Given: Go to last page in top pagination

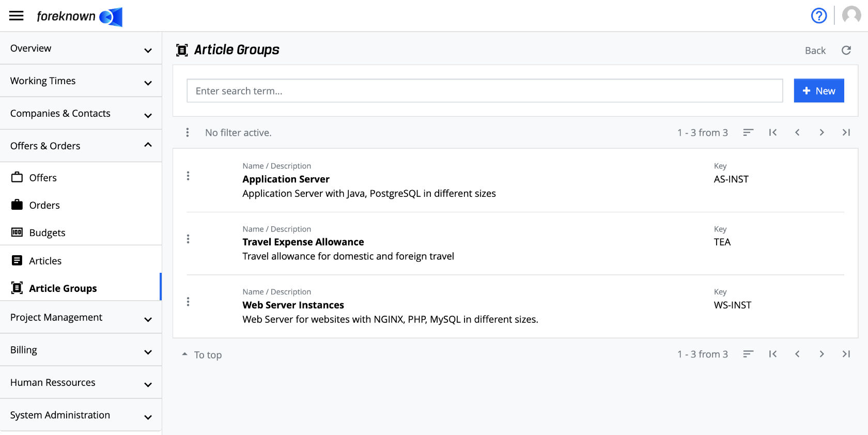Looking at the screenshot, I should tap(846, 133).
